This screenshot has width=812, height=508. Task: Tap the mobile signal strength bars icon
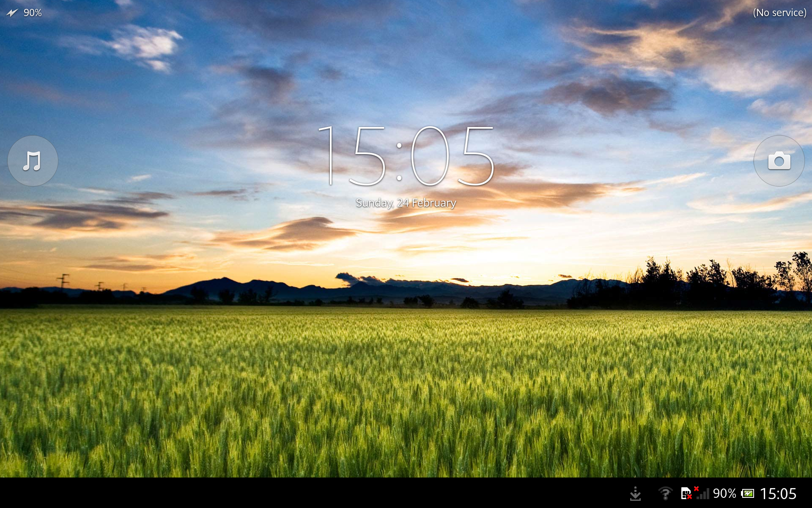pos(703,494)
